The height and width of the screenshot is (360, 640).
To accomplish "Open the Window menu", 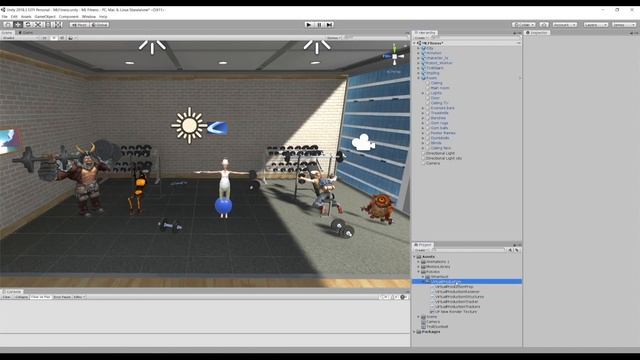I will pos(89,17).
